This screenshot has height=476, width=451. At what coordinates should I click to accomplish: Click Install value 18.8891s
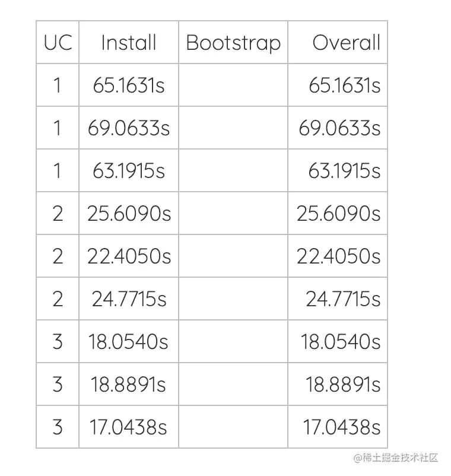pyautogui.click(x=129, y=385)
